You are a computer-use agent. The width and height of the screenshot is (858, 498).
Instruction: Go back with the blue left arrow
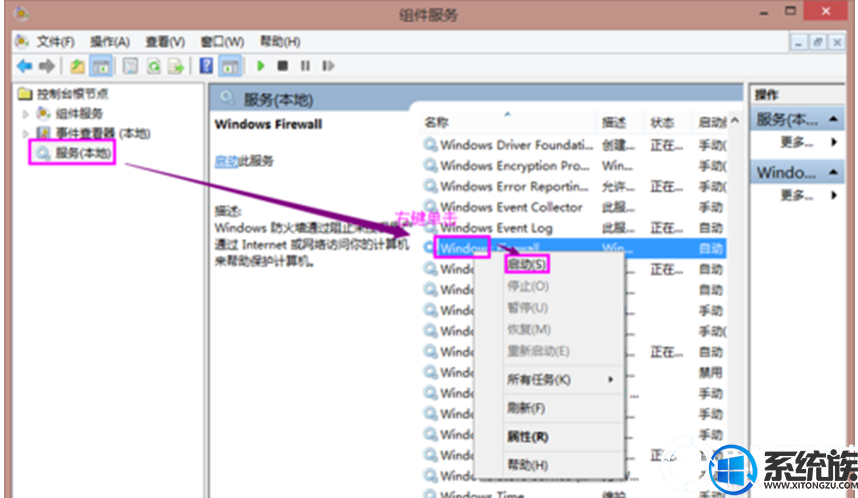coord(25,66)
